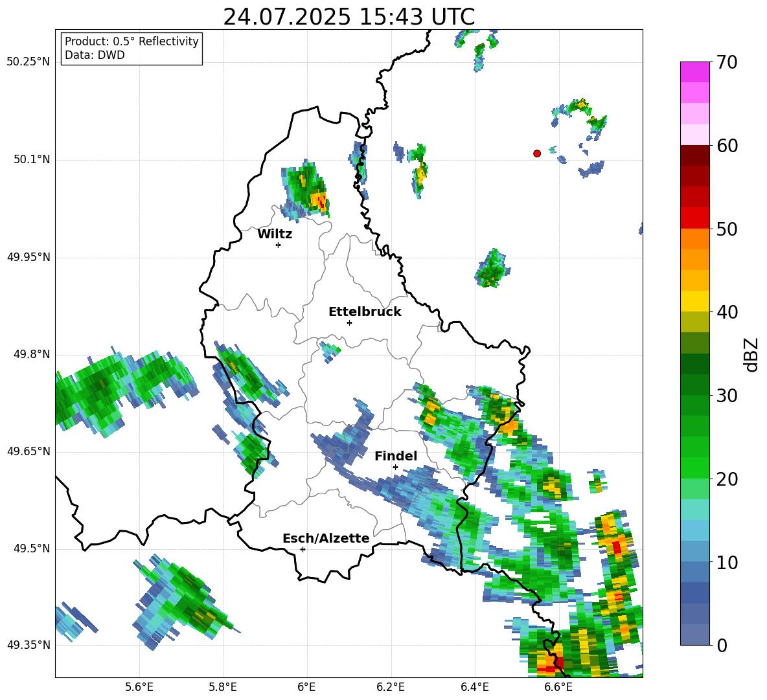Click the red dot radar site marker
Image resolution: width=767 pixels, height=700 pixels.
(537, 153)
